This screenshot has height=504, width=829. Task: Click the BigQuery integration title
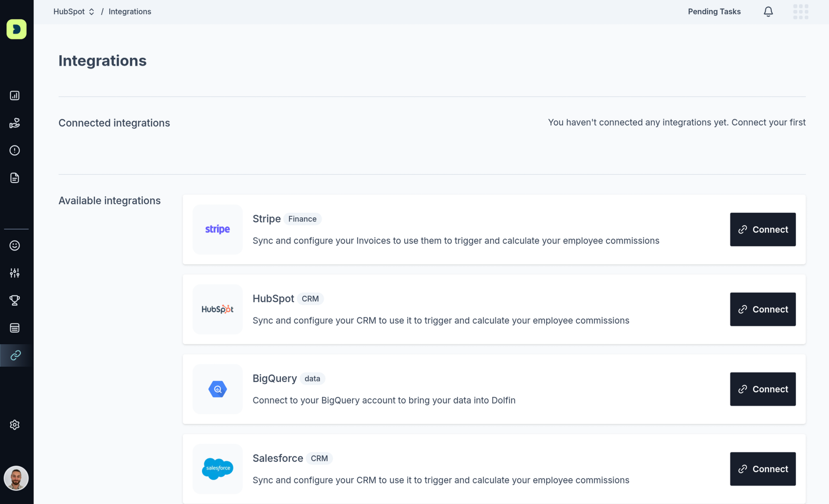275,379
